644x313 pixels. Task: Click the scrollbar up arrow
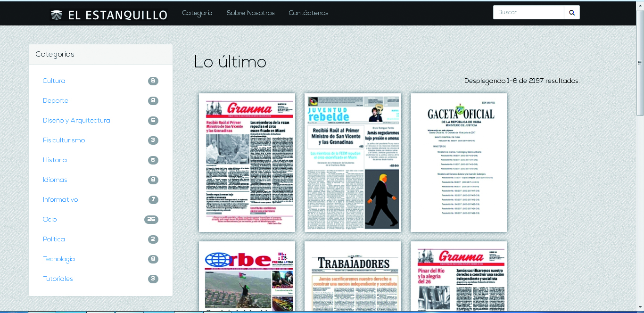pos(640,5)
